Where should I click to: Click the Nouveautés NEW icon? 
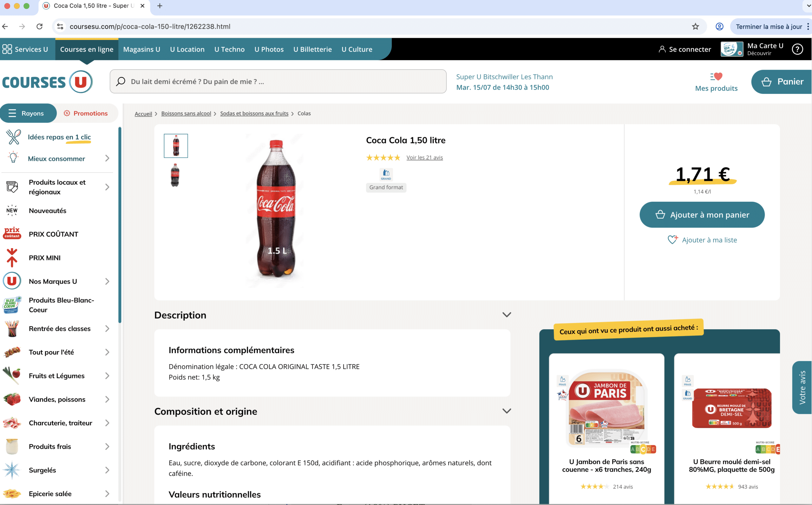12,210
